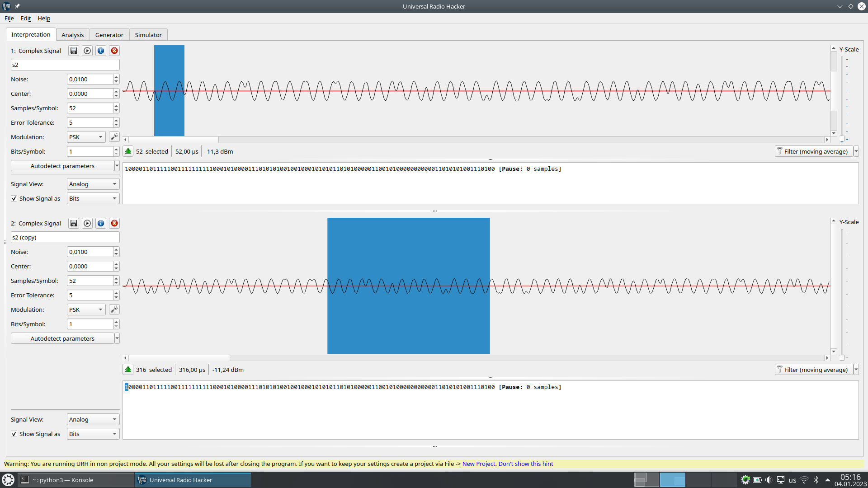868x488 pixels.
Task: Focus Samples/Symbol field of signal 2
Action: [x=90, y=281]
